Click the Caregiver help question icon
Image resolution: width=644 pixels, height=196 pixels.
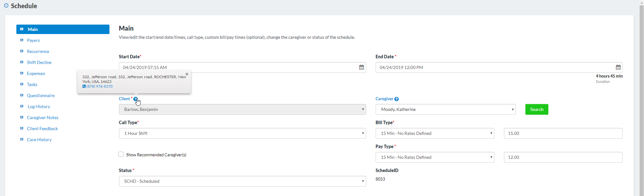pyautogui.click(x=396, y=99)
